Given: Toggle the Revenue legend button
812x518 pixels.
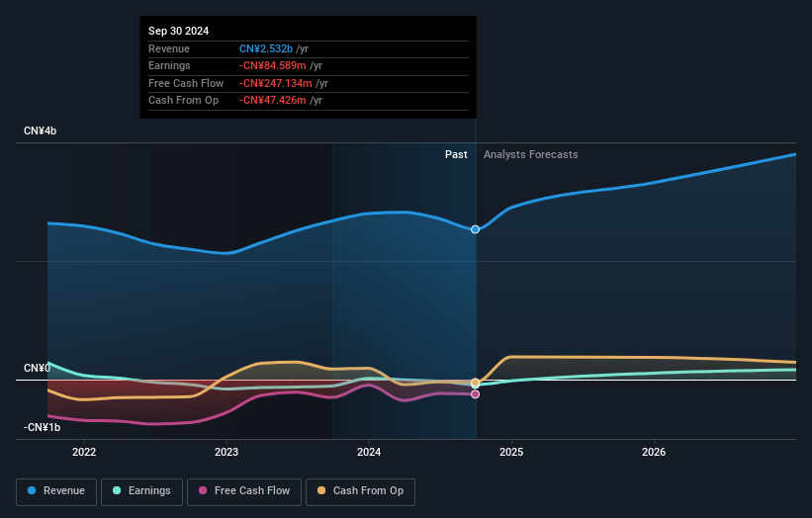Looking at the screenshot, I should (x=56, y=491).
